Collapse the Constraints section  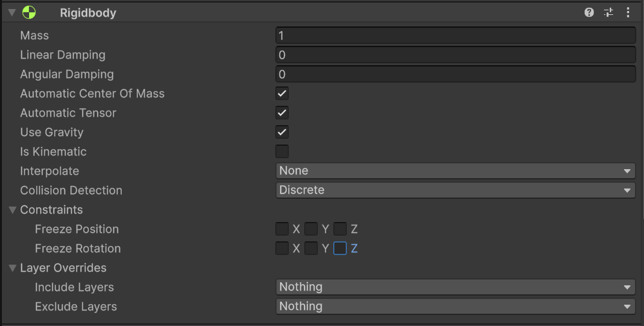click(x=12, y=210)
